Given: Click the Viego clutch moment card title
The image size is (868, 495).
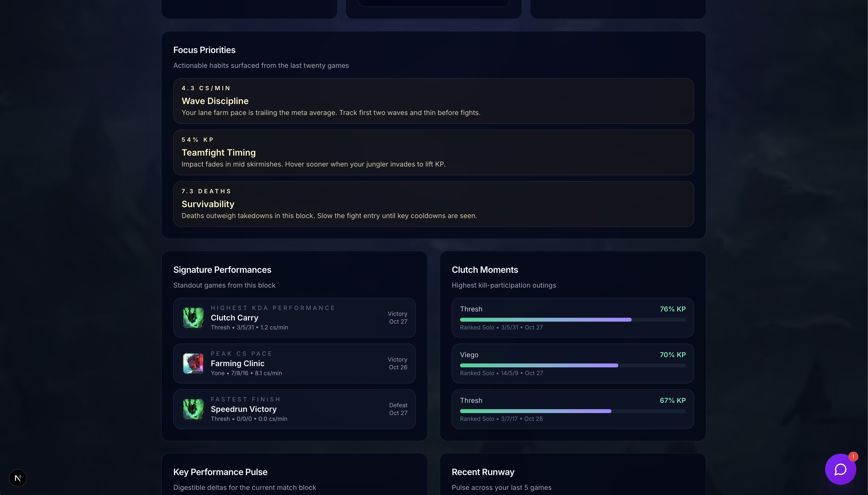Looking at the screenshot, I should (x=469, y=354).
